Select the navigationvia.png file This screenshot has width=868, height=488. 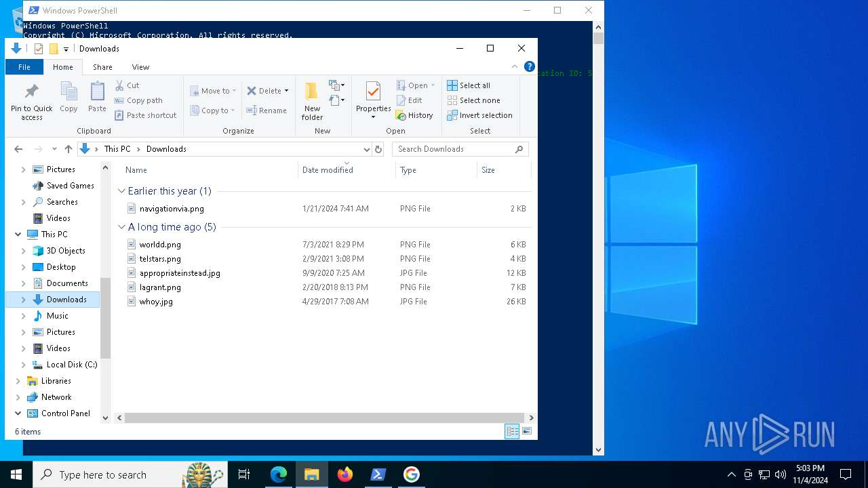tap(172, 209)
